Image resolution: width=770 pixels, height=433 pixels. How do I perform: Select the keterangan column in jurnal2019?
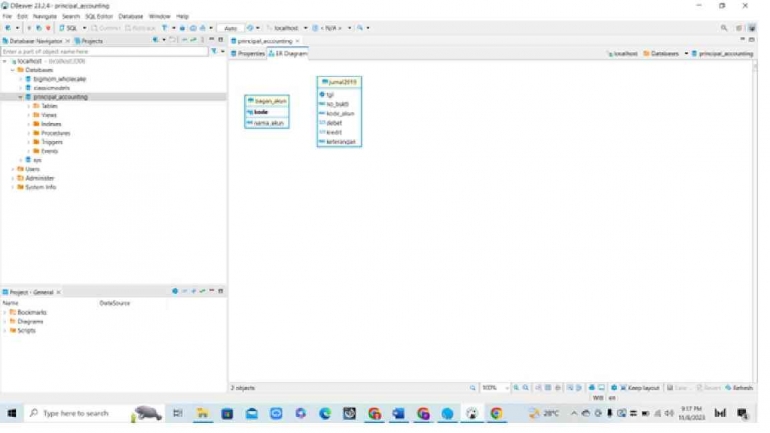[x=339, y=142]
